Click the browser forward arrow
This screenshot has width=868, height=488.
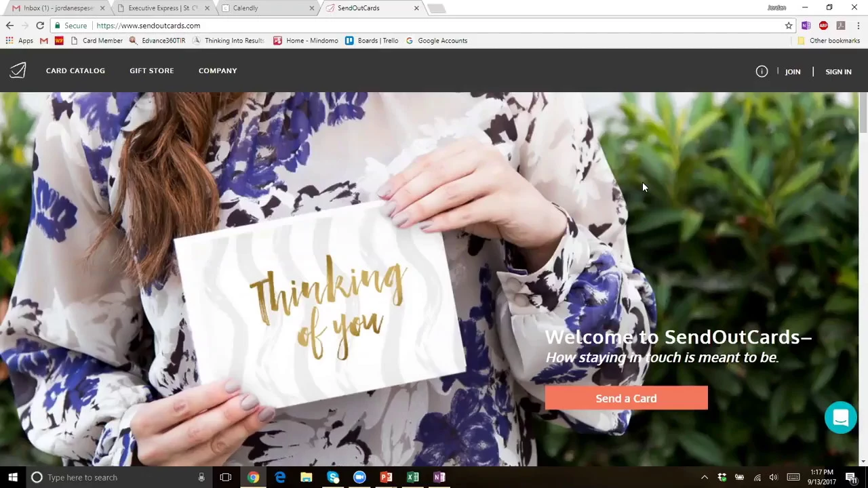pos(25,26)
